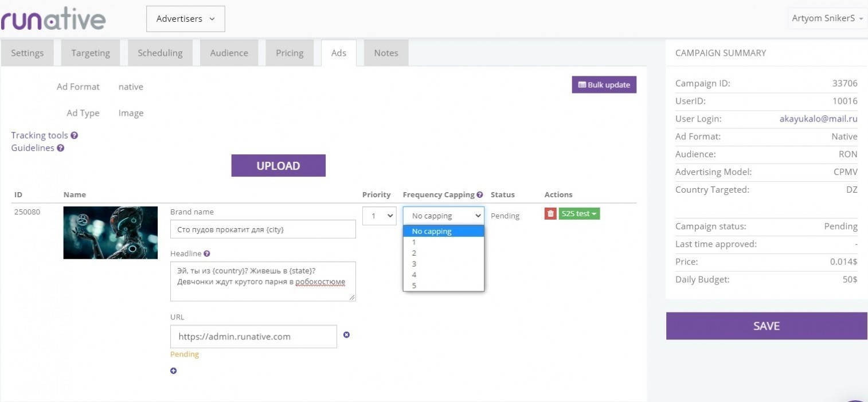This screenshot has width=868, height=402.
Task: Click Country Targeted value DZ
Action: pyautogui.click(x=852, y=190)
